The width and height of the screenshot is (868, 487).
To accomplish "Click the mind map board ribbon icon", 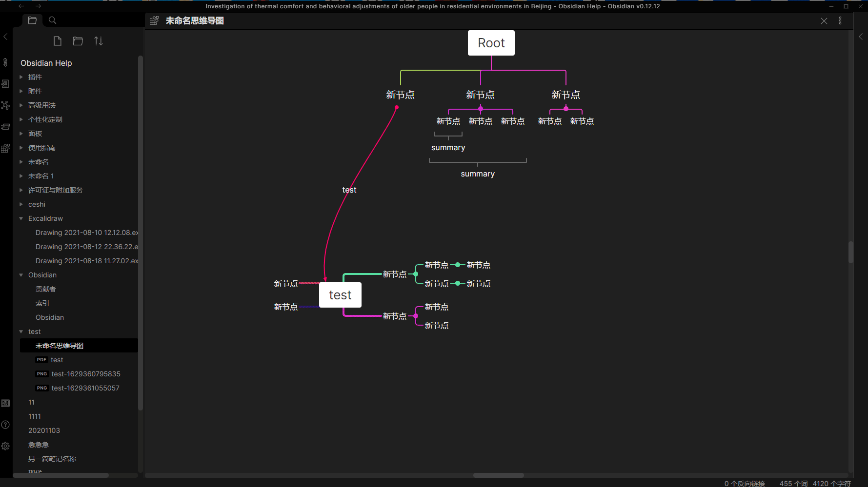I will click(5, 148).
